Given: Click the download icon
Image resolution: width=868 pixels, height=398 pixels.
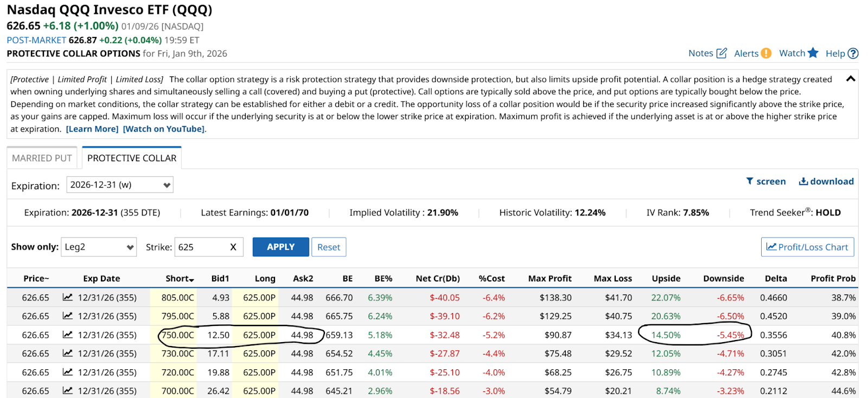Looking at the screenshot, I should (803, 181).
